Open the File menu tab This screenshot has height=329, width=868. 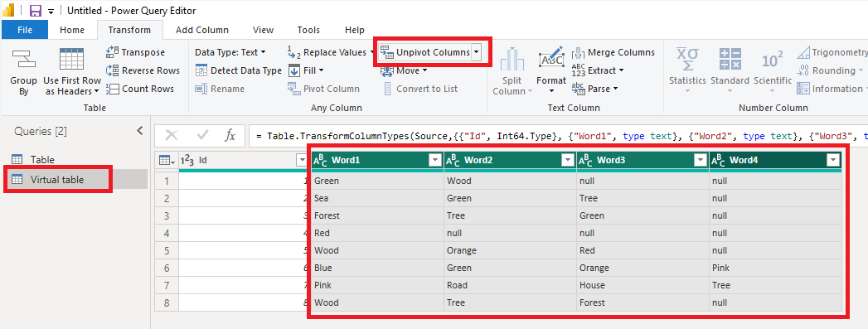(25, 30)
